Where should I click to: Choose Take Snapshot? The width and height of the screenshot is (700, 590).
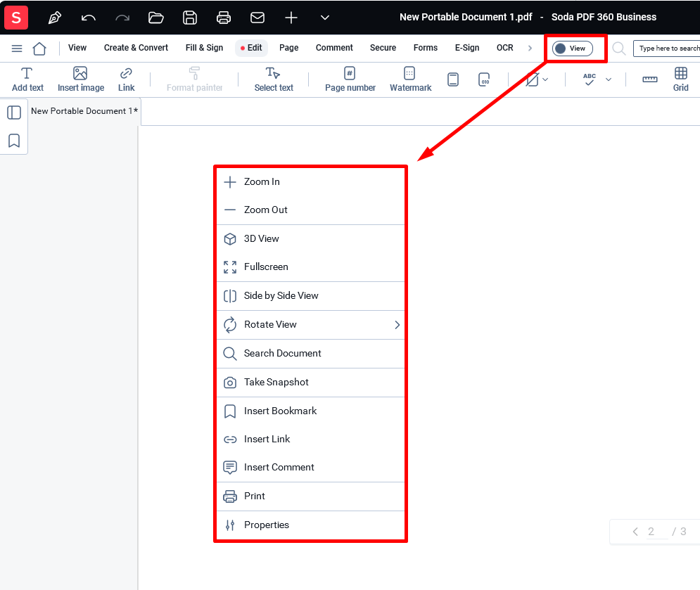tap(311, 383)
